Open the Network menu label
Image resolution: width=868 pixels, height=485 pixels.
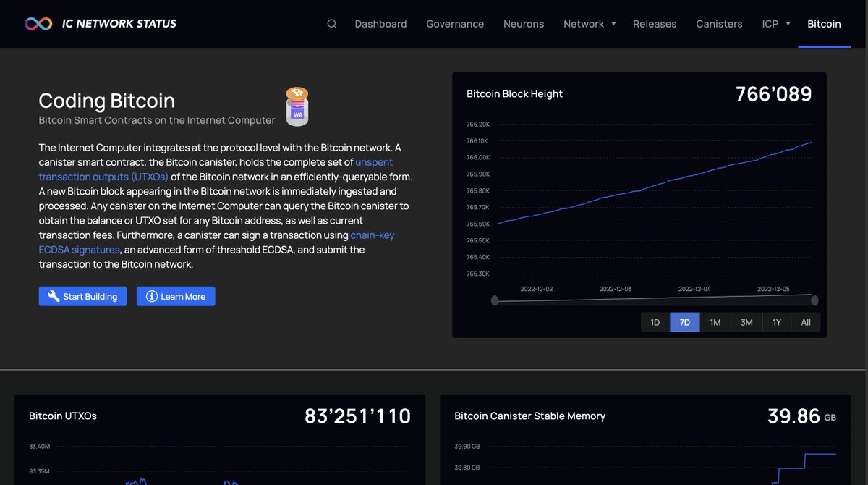coord(584,24)
